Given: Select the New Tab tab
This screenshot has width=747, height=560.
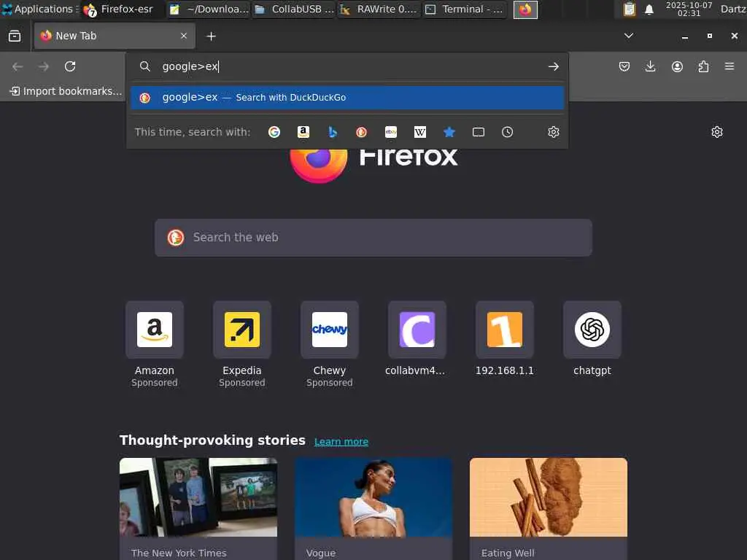Looking at the screenshot, I should (115, 36).
